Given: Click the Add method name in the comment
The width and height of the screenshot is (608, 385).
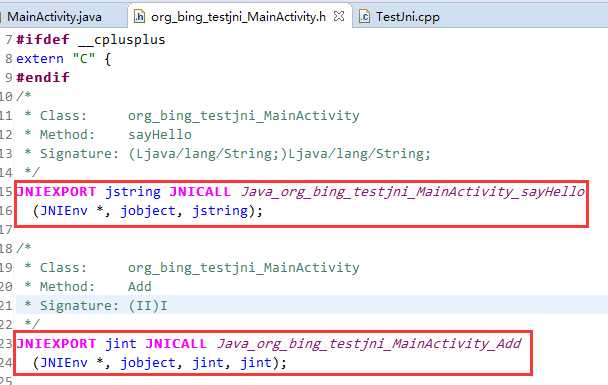Looking at the screenshot, I should click(140, 287).
